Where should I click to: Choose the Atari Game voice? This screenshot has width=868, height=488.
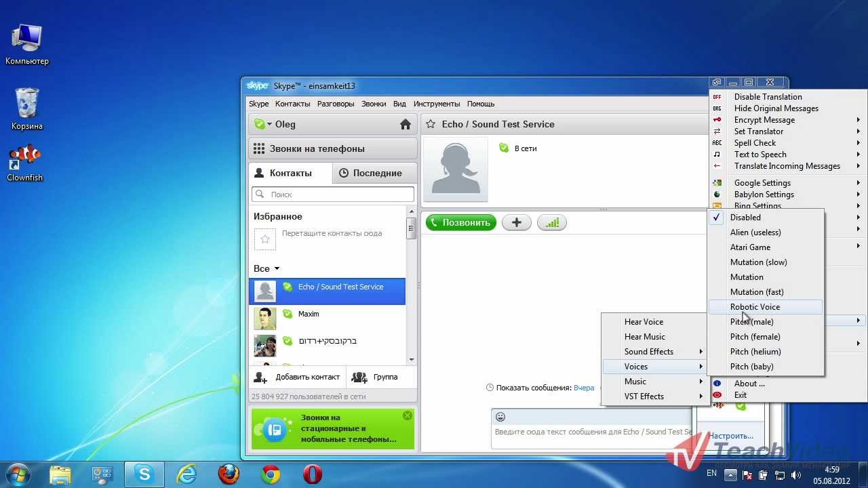point(766,247)
